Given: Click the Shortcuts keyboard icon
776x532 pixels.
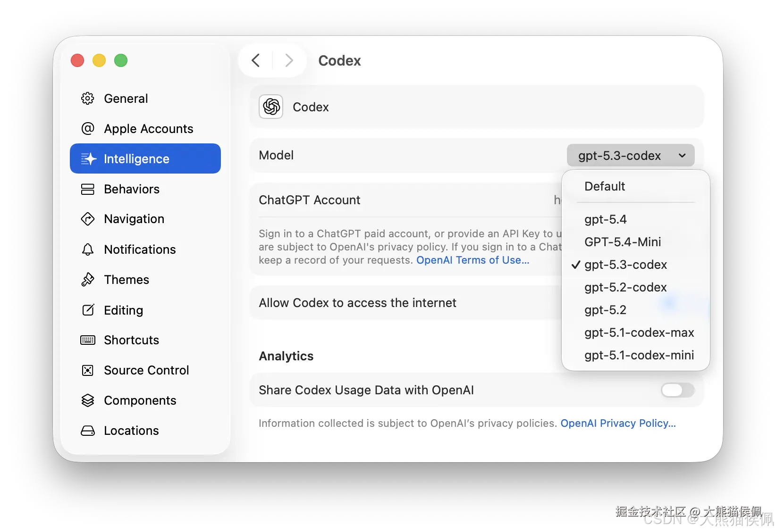Looking at the screenshot, I should click(x=88, y=340).
